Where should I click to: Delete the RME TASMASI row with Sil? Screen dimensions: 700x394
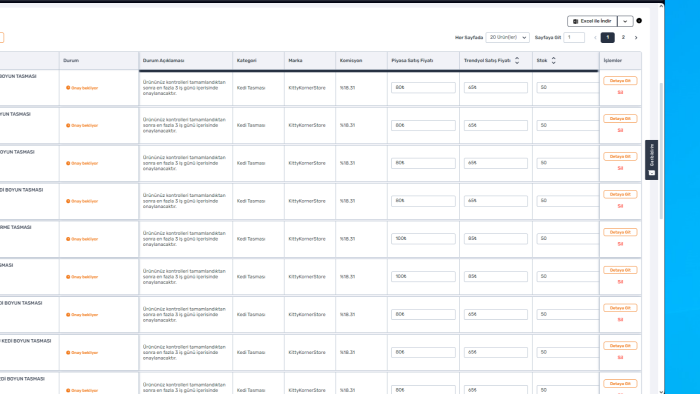620,244
